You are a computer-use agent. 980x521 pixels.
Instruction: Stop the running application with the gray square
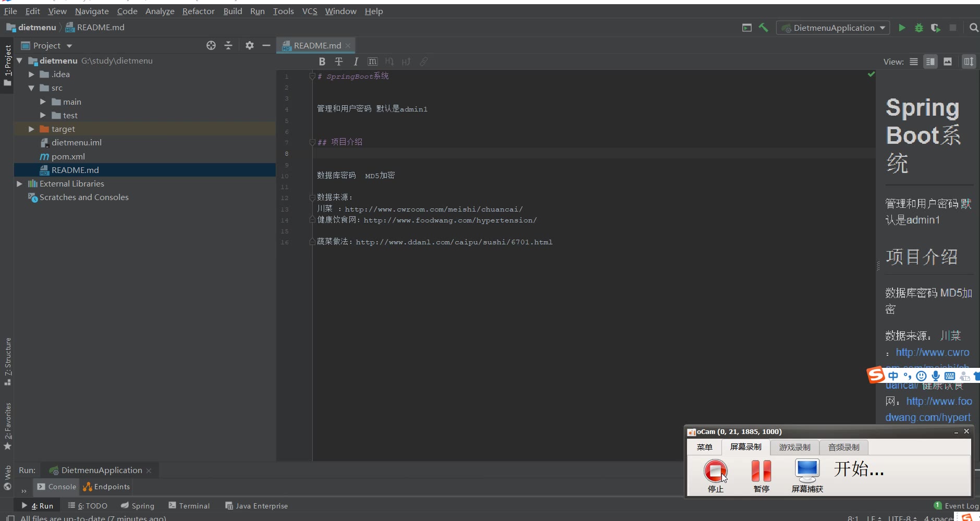[953, 28]
